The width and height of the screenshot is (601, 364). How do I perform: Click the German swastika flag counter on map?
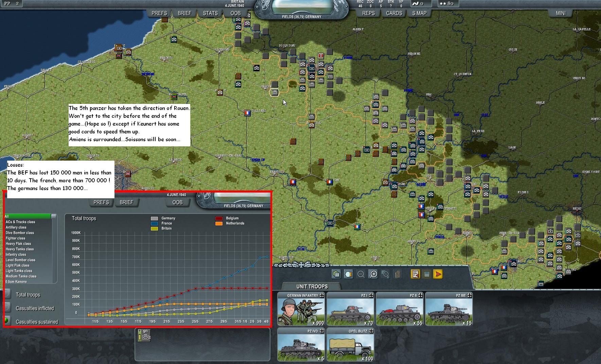[321, 55]
